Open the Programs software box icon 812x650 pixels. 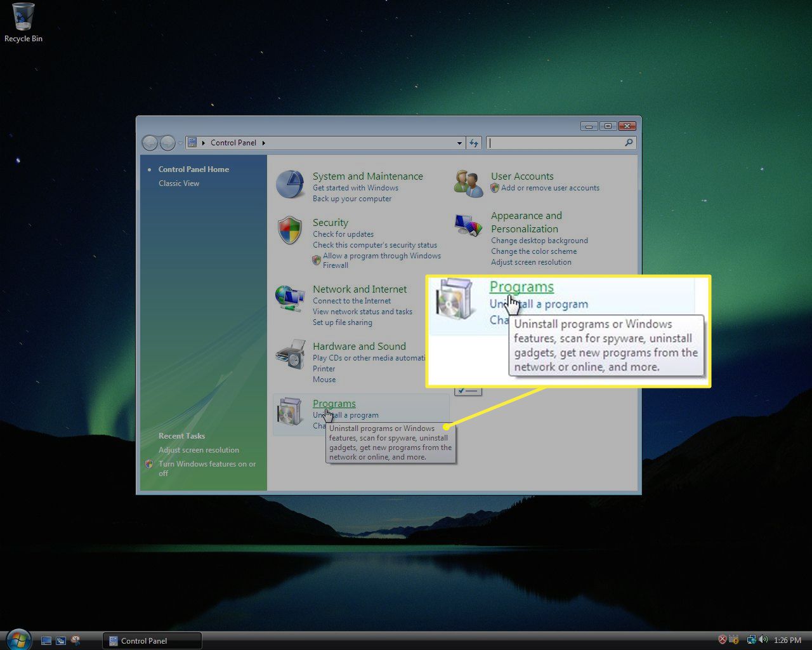[x=290, y=413]
